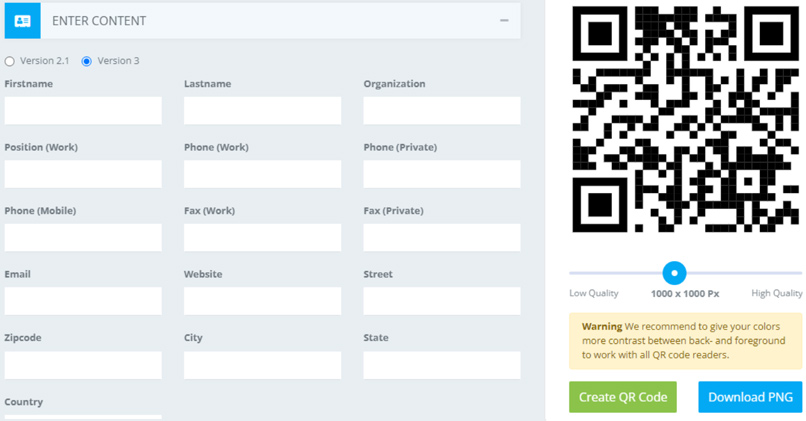Focus the Website input field
Screen dimensions: 806x421
[263, 301]
